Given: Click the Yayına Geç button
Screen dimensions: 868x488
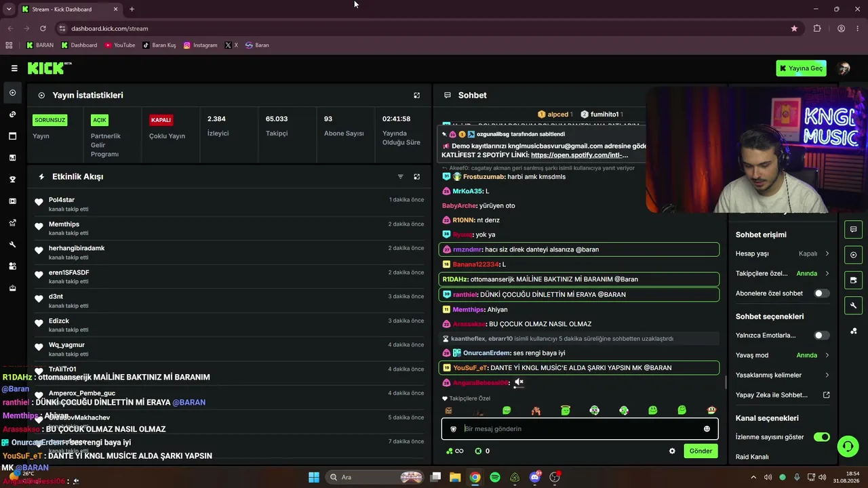Looking at the screenshot, I should click(801, 68).
